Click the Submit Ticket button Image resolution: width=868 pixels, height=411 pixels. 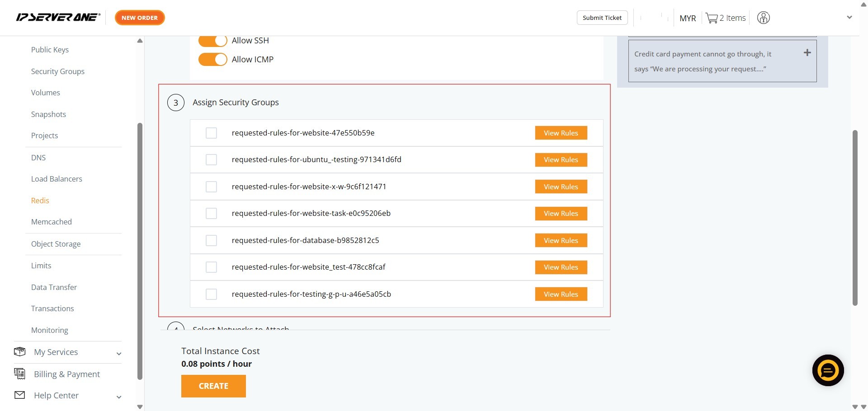click(602, 18)
